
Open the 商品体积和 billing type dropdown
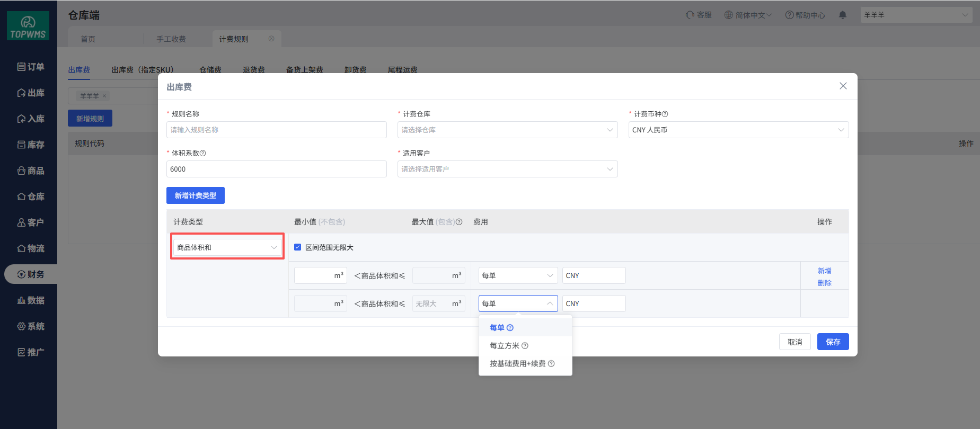point(227,247)
